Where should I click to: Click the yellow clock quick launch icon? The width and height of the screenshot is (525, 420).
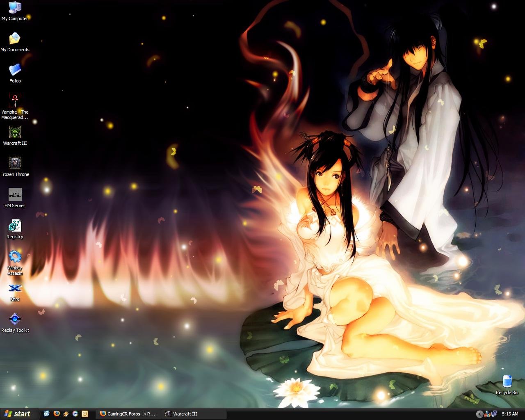pyautogui.click(x=85, y=414)
